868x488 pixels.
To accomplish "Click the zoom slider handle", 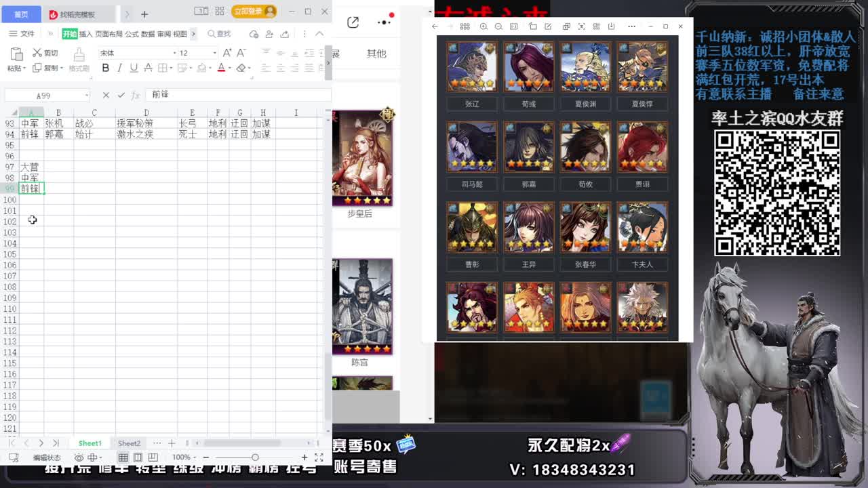I will 255,457.
